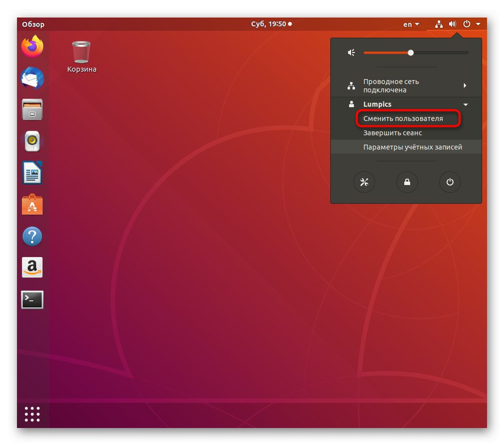The height and width of the screenshot is (445, 504).
Task: Collapse the Lumpics user submenu arrow
Action: tap(465, 105)
